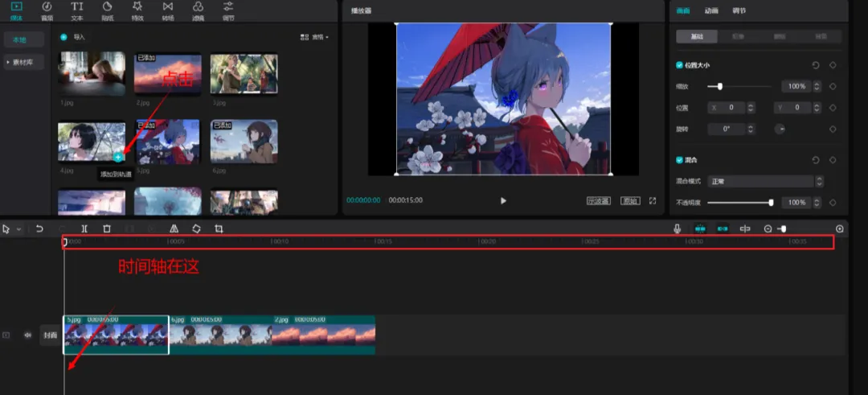
Task: Click the 示波器 scope button in player
Action: click(x=599, y=200)
